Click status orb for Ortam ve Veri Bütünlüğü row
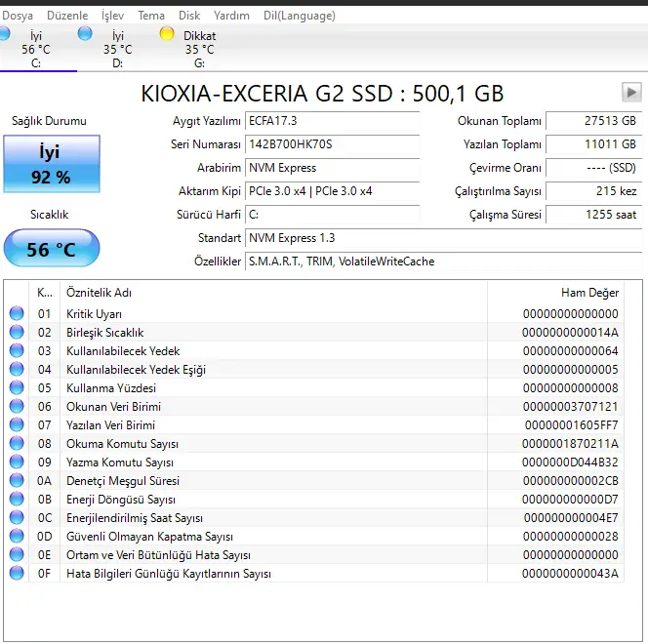This screenshot has height=644, width=648. click(x=17, y=554)
